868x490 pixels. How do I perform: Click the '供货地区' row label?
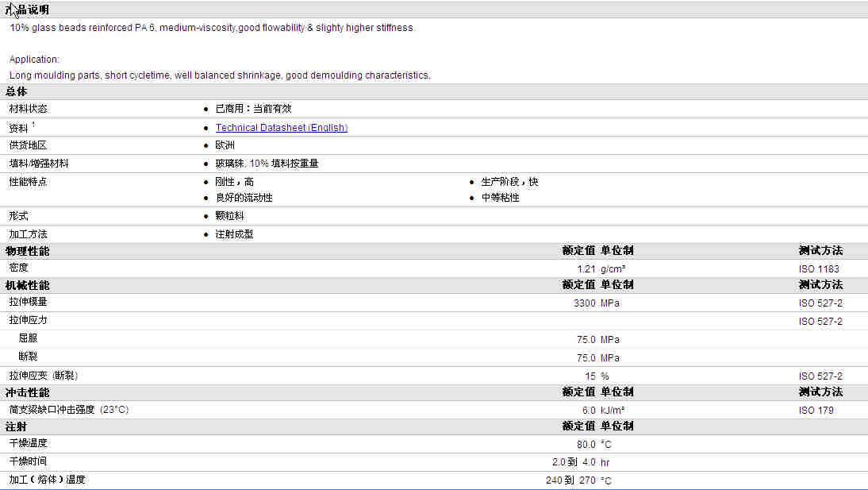(x=29, y=145)
